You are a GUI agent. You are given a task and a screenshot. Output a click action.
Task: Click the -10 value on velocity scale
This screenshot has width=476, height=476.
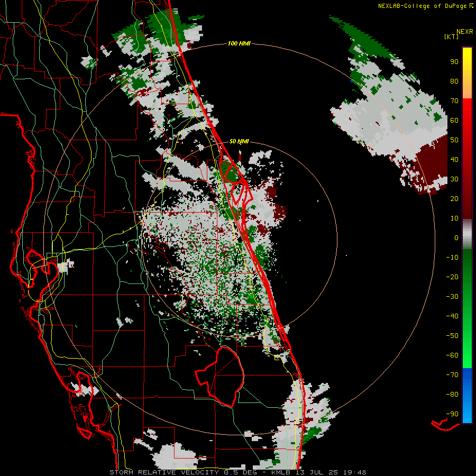click(452, 258)
